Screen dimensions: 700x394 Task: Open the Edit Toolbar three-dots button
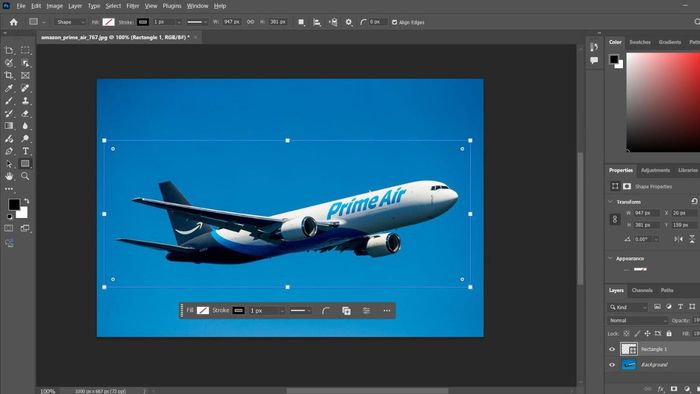click(9, 189)
